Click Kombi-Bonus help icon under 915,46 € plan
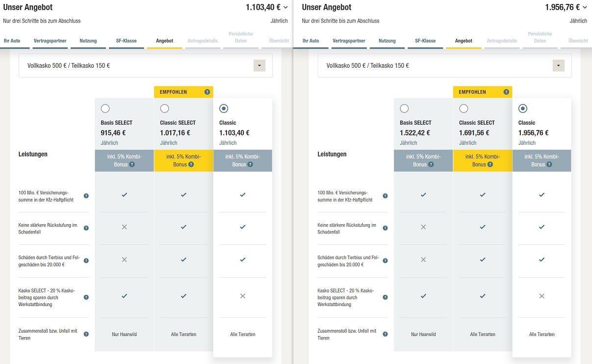Viewport: 592px width, 364px height. (x=132, y=164)
